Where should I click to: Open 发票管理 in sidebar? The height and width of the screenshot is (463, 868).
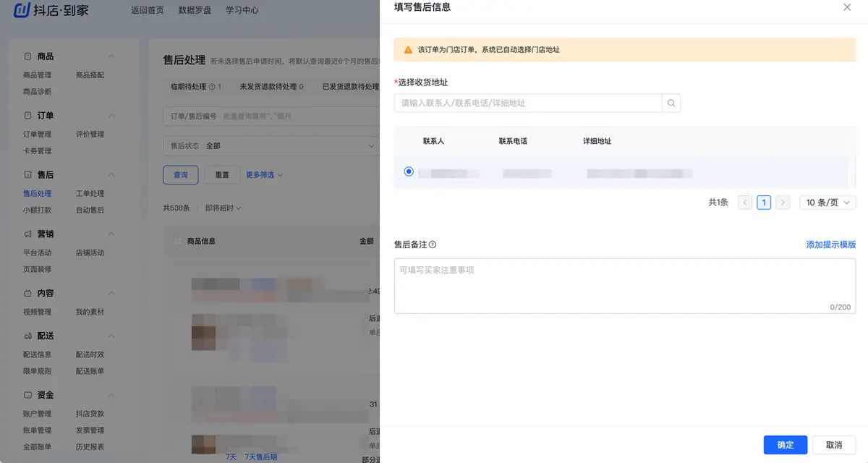tap(90, 431)
